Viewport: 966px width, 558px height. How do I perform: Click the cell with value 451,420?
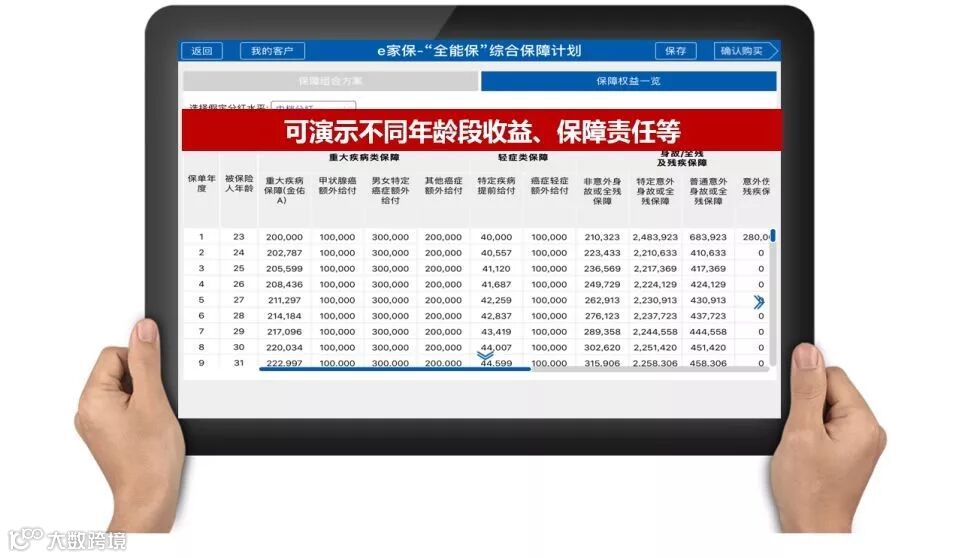pos(708,348)
